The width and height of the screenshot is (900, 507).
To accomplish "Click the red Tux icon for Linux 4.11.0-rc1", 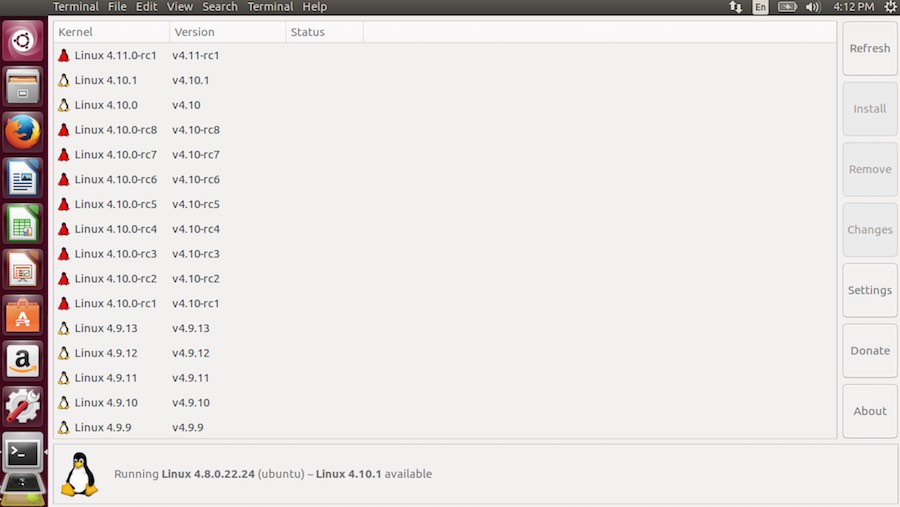I will [x=64, y=56].
